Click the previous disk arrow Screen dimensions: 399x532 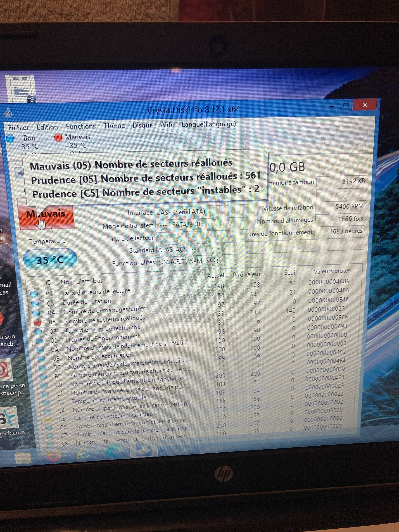coord(19,173)
